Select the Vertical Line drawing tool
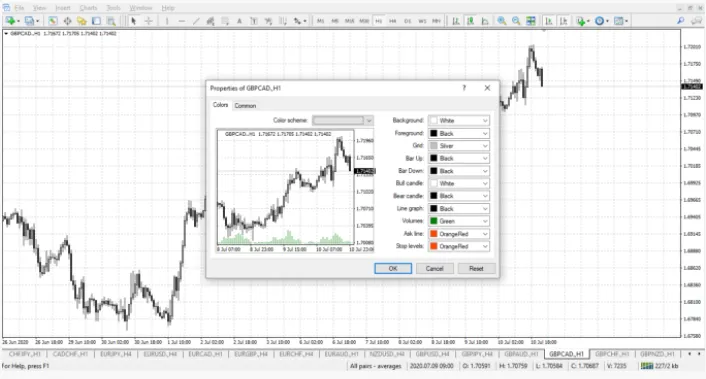Screen dimensions: 706x379 167,21
